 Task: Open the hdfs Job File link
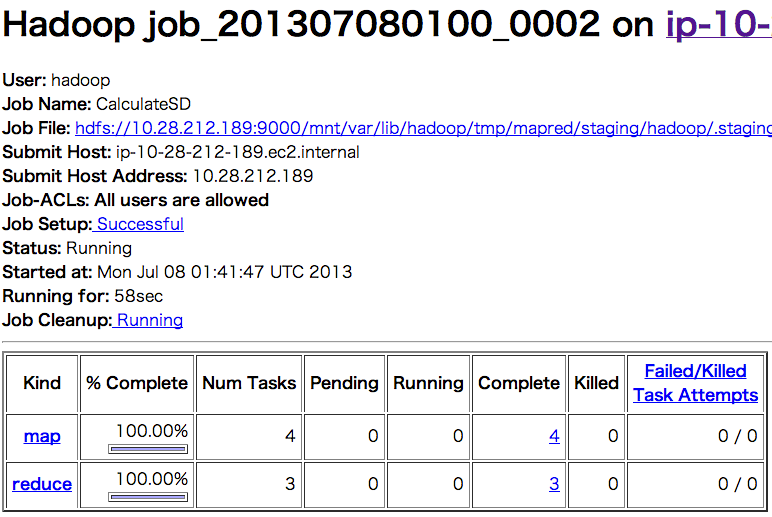(x=423, y=128)
